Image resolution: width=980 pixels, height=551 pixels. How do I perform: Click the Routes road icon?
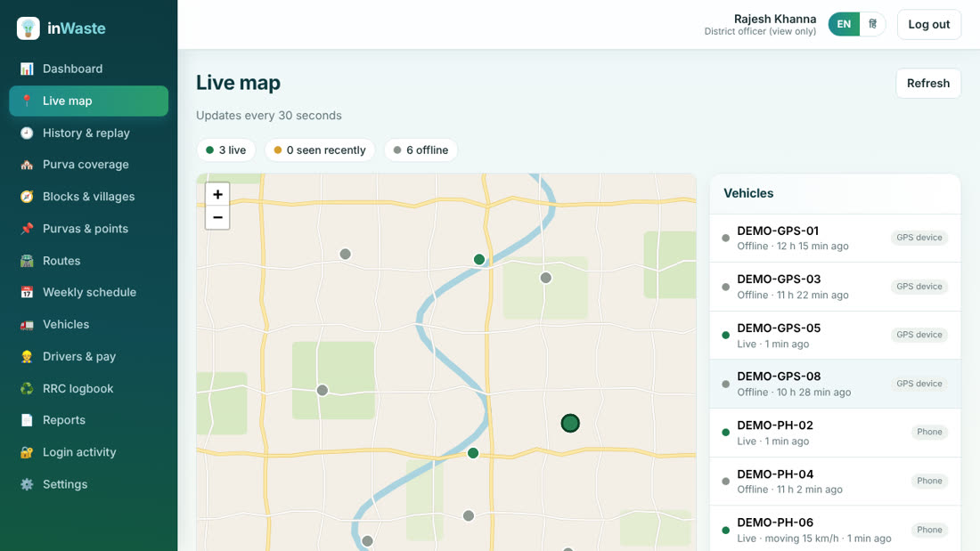coord(26,261)
